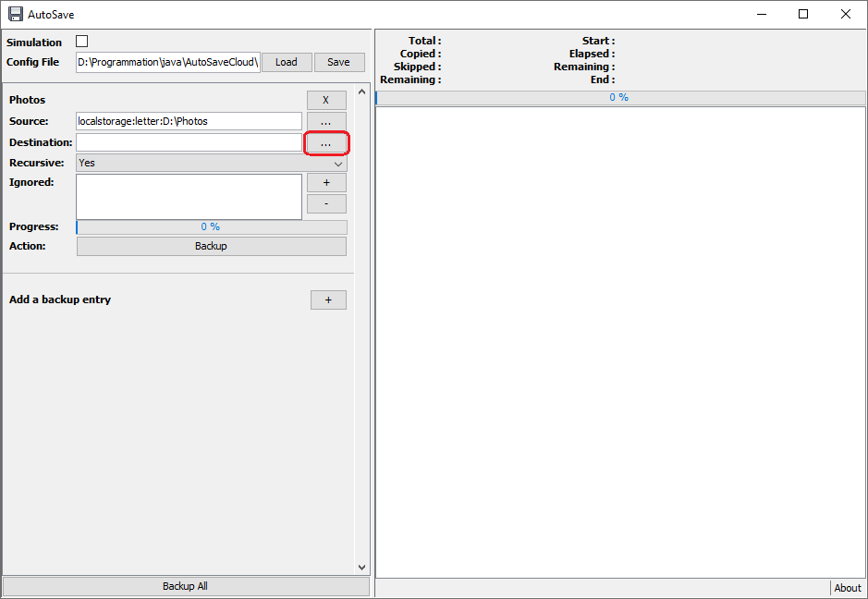This screenshot has width=868, height=599.
Task: Remove the Photos entry with X button
Action: [326, 100]
